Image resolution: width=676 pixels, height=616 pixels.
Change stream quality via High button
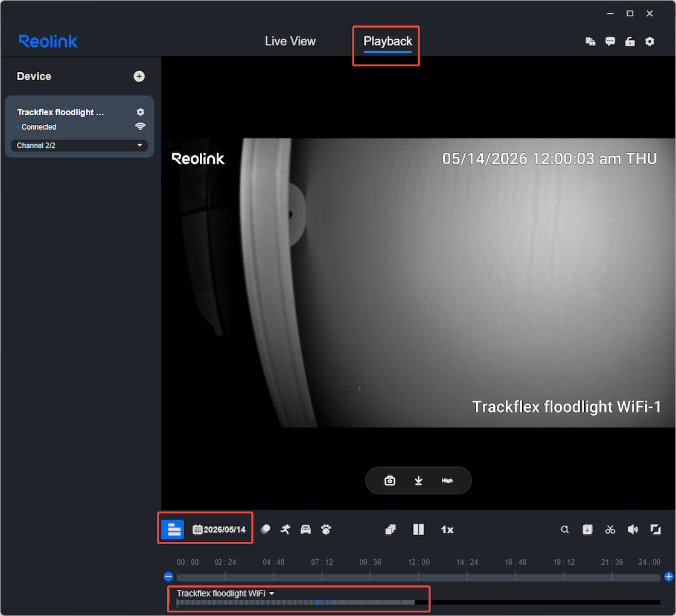447,481
